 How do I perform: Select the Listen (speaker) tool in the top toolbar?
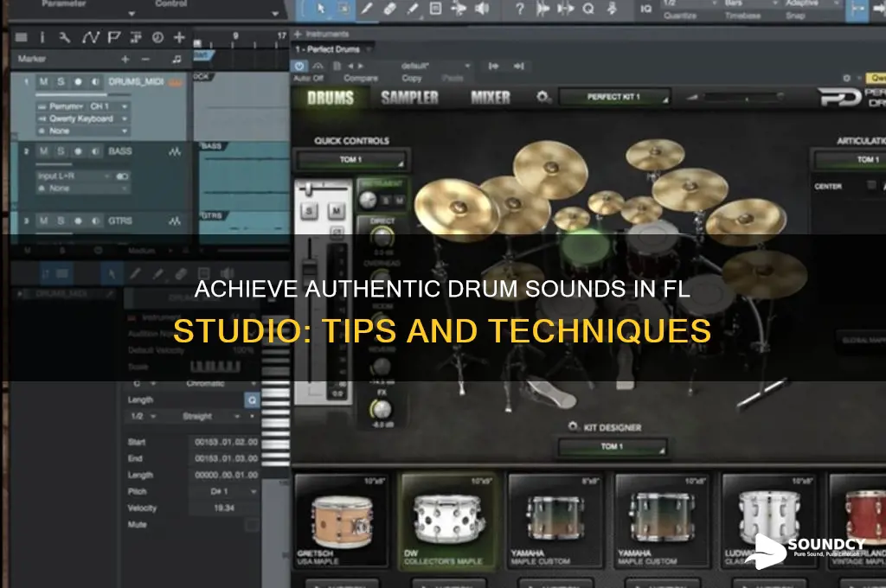[x=482, y=8]
